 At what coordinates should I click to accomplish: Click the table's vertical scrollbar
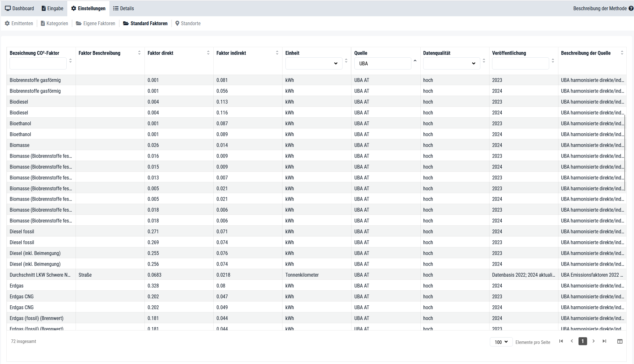click(x=624, y=153)
